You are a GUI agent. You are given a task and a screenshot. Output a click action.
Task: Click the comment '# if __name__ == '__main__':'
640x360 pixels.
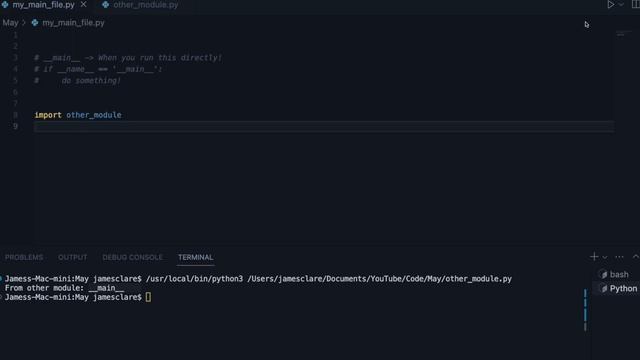[98, 69]
